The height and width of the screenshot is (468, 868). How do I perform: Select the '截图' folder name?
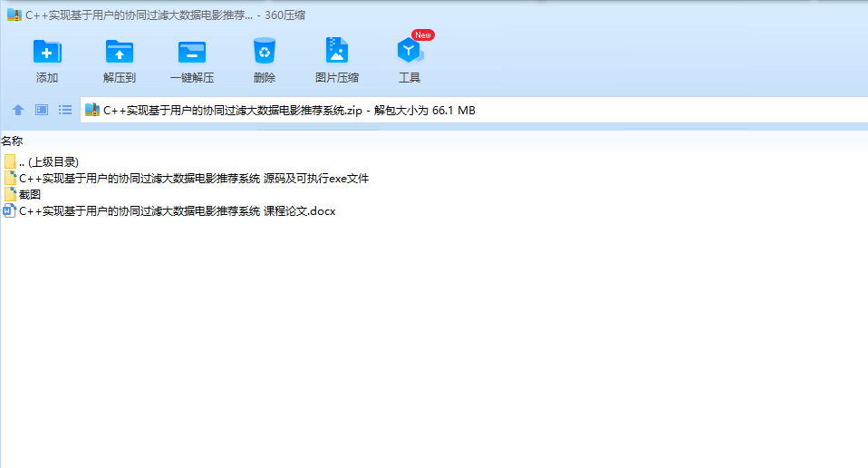tap(30, 194)
